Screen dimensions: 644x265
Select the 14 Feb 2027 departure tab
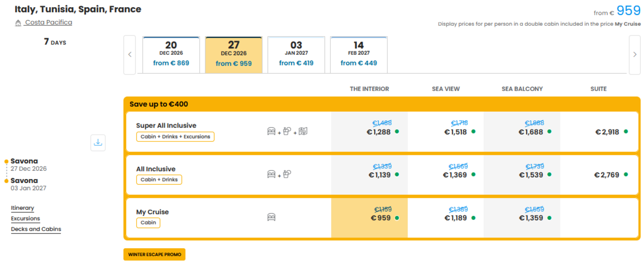(359, 55)
